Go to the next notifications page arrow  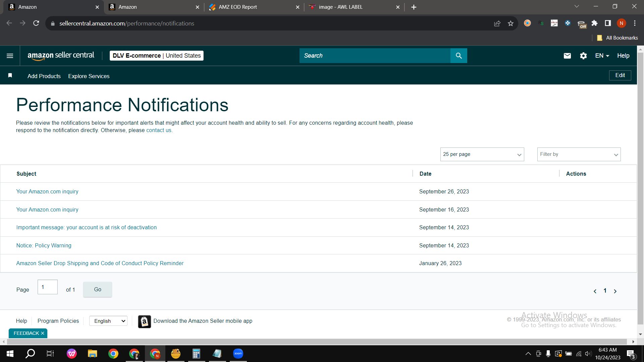[615, 291]
